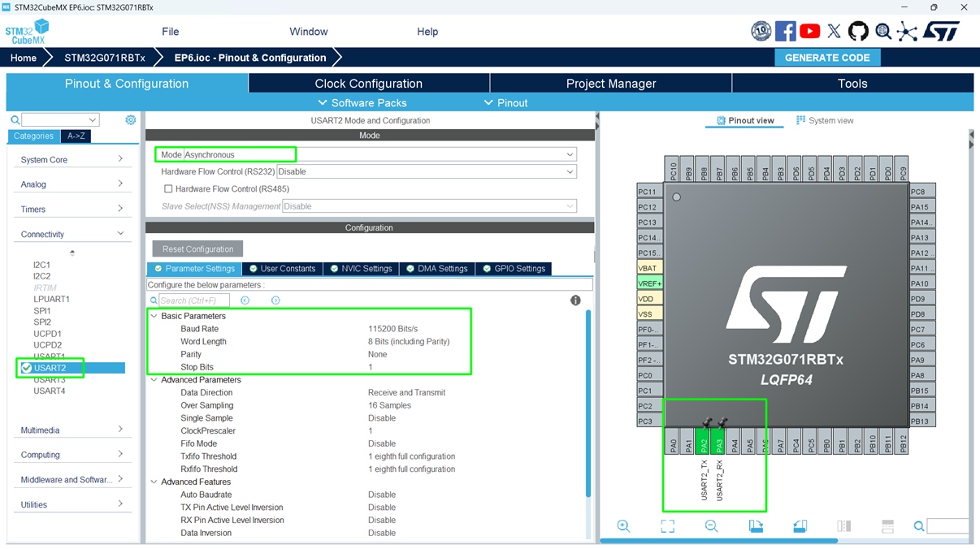This screenshot has width=980, height=549.
Task: Switch to the Clock Configuration tab
Action: click(x=367, y=83)
